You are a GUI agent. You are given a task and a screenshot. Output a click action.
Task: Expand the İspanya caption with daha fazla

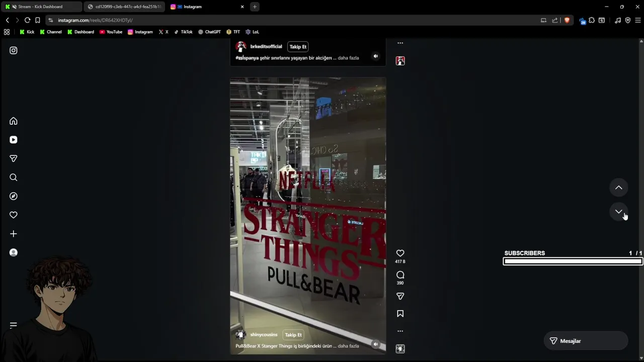348,58
